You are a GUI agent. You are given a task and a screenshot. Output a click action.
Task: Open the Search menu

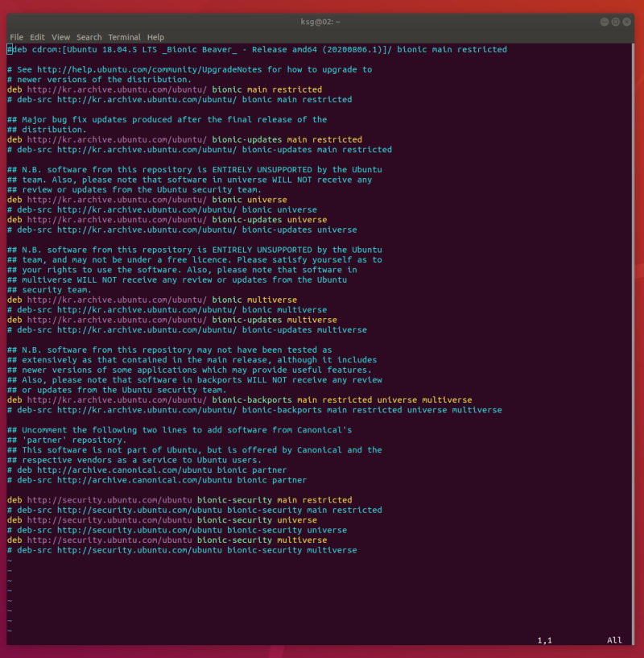89,37
